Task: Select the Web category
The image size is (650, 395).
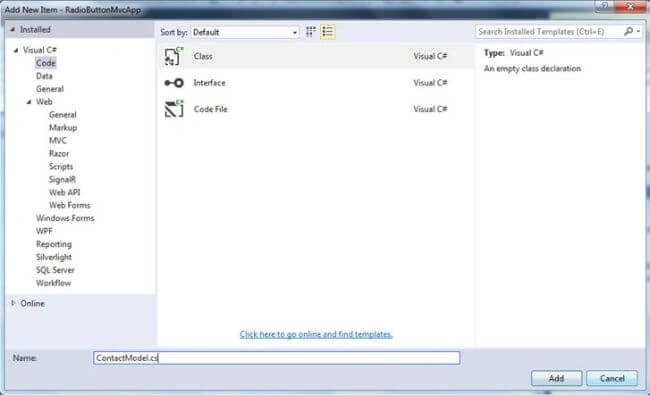Action: coord(44,102)
